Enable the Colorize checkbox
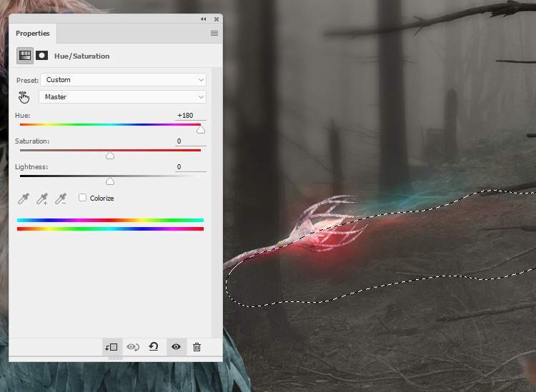The height and width of the screenshot is (392, 536). click(x=82, y=198)
